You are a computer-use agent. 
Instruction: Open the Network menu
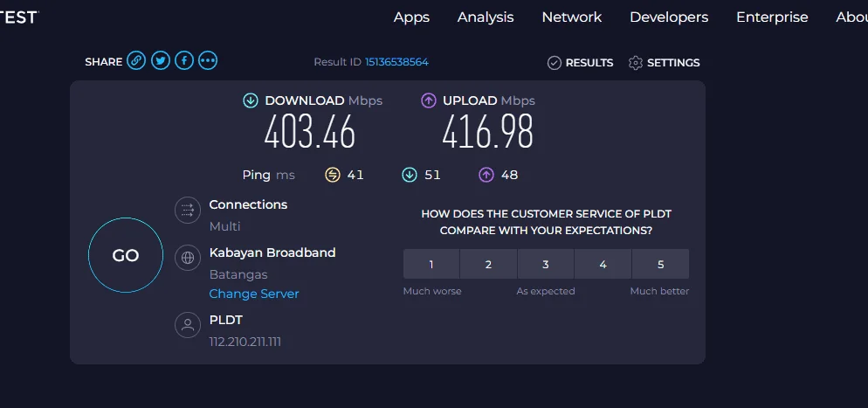point(572,17)
